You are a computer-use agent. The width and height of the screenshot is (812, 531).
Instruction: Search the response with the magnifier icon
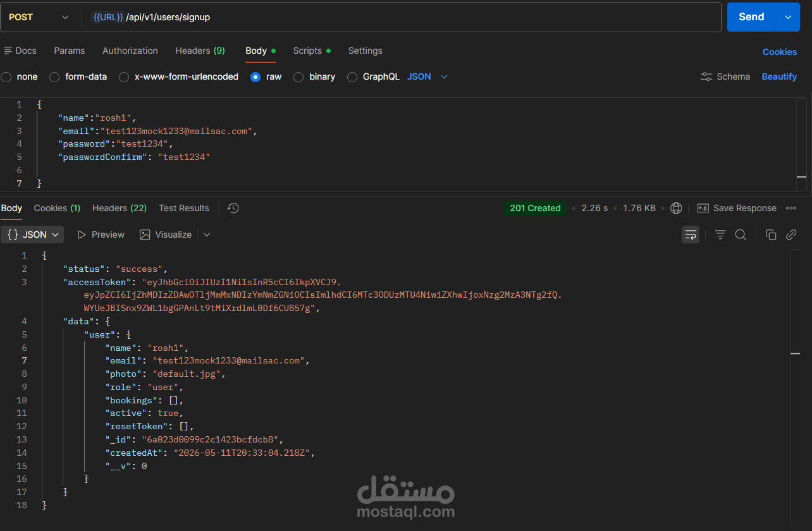tap(741, 235)
